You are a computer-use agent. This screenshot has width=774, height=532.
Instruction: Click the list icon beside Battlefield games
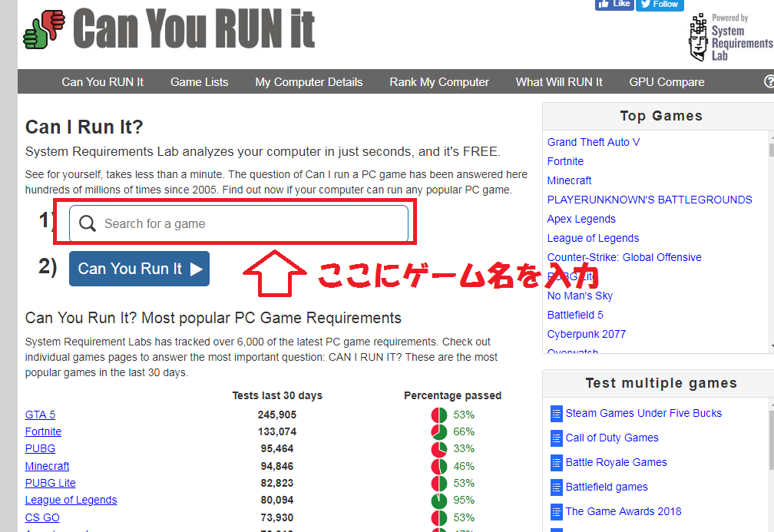[x=556, y=487]
